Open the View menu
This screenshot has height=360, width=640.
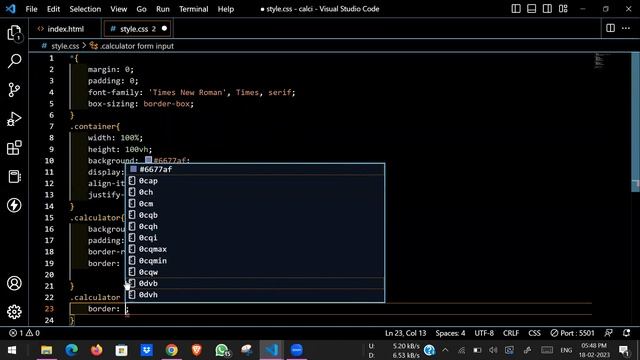pos(118,9)
